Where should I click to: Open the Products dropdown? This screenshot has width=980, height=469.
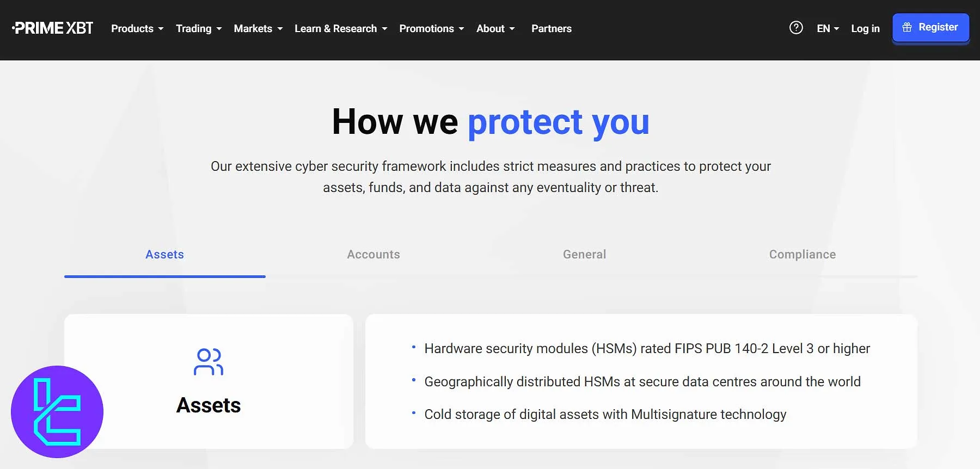[137, 28]
